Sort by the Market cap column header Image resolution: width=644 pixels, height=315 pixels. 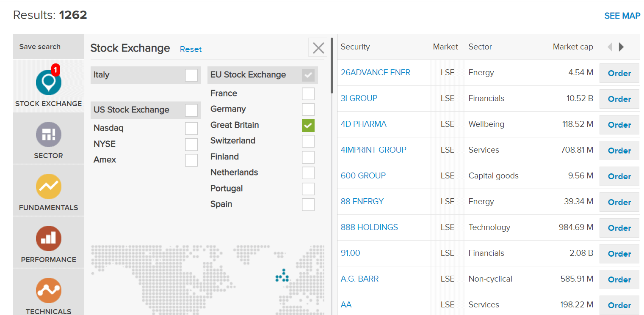pos(573,47)
